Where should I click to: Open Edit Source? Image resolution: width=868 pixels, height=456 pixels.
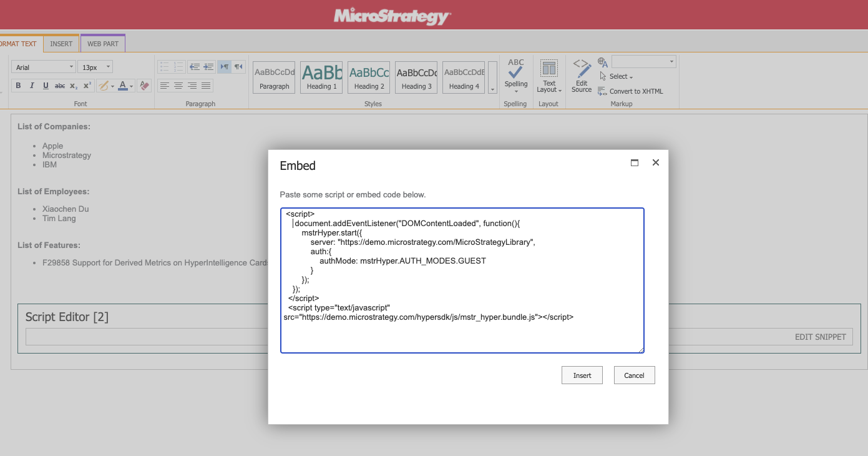582,76
